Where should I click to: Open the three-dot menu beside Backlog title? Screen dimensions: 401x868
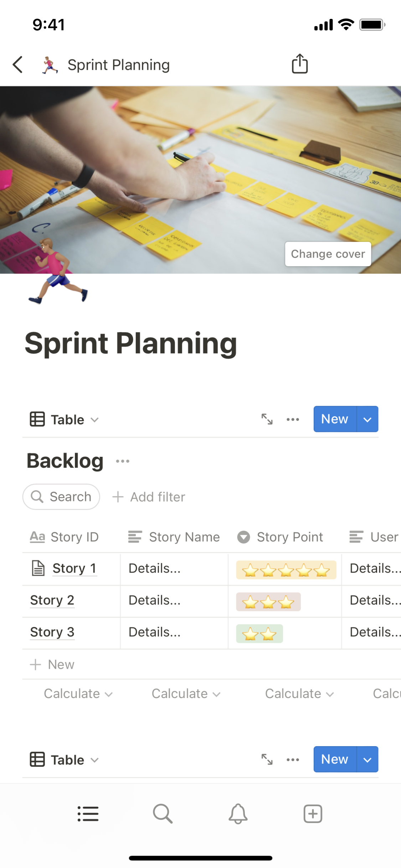(123, 461)
